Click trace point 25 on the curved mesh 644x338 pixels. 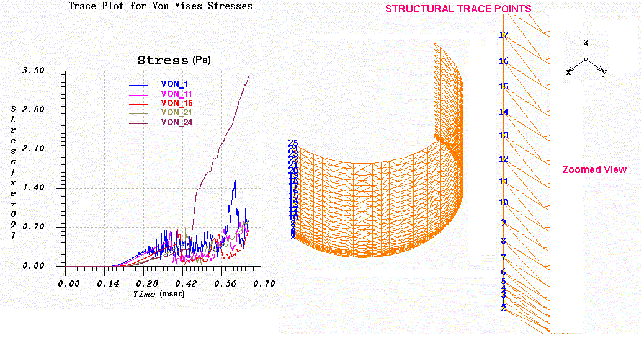coord(293,143)
